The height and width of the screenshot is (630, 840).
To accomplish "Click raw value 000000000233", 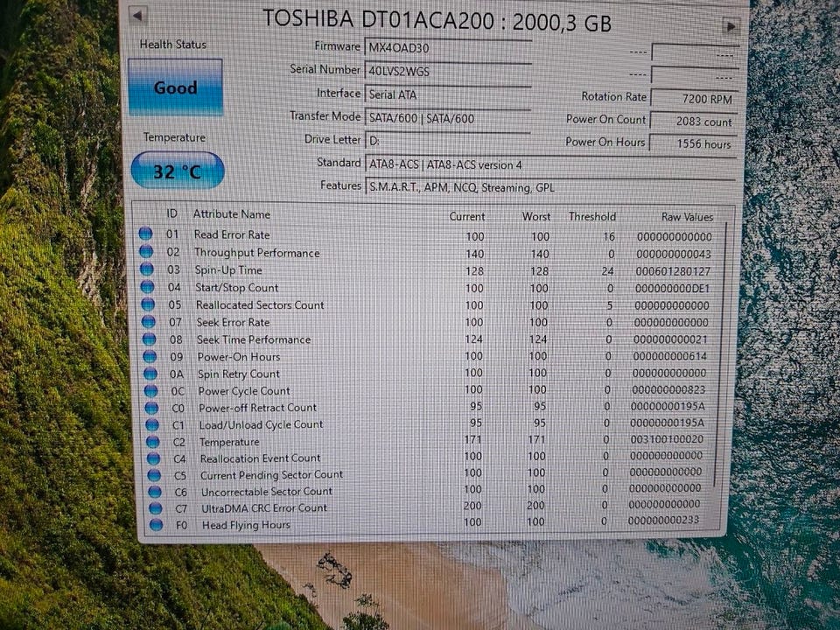I will tap(664, 520).
